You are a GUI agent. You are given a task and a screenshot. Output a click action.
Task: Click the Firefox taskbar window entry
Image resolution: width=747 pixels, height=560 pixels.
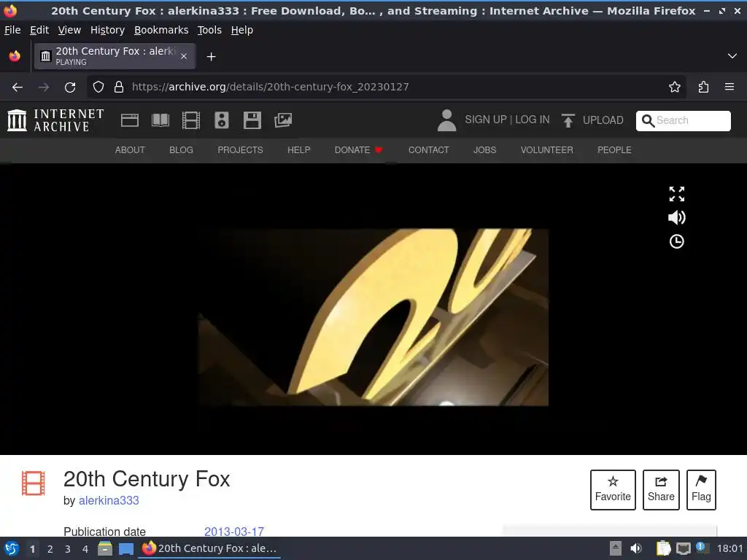pyautogui.click(x=209, y=548)
